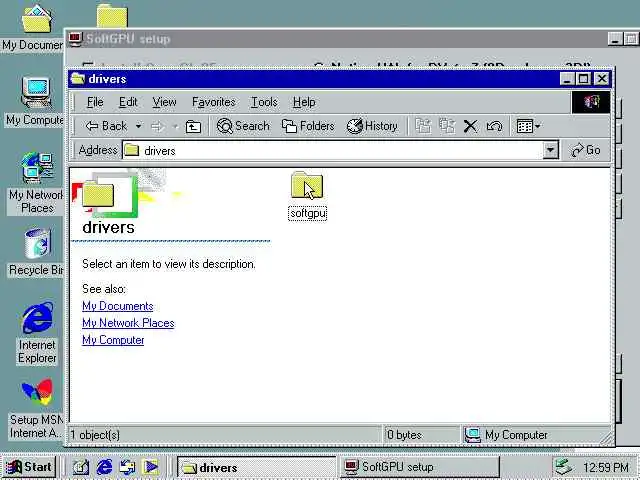
Task: Select the unlabeled desktop folder icon
Action: (x=112, y=16)
